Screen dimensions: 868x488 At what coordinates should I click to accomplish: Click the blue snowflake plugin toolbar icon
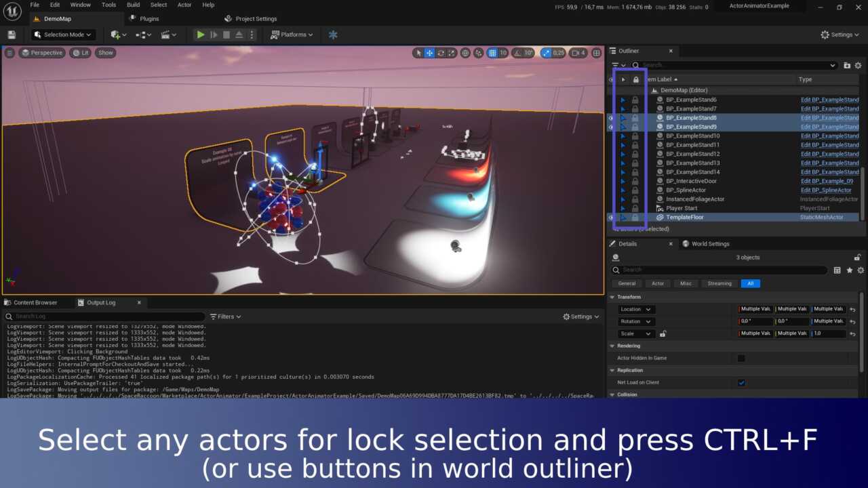[x=333, y=35]
